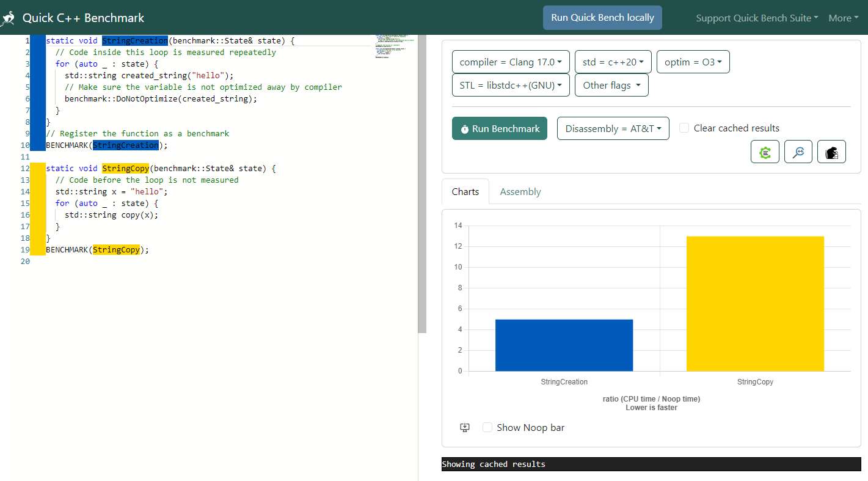This screenshot has width=868, height=481.
Task: Click the black beaver Build Bench icon
Action: [831, 152]
